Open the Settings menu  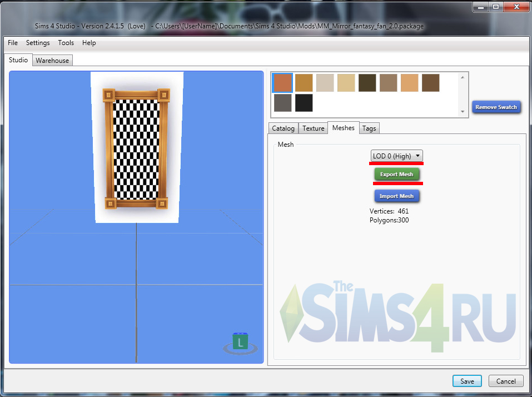click(x=38, y=43)
